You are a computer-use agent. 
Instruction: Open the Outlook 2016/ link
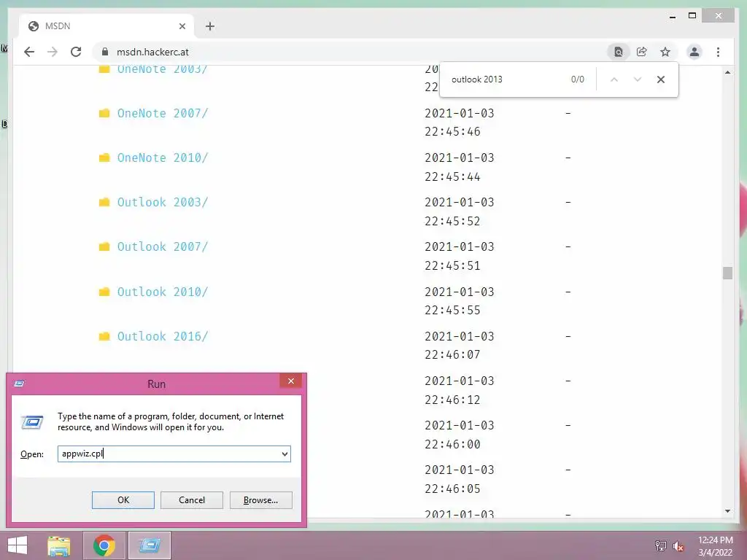click(x=163, y=336)
